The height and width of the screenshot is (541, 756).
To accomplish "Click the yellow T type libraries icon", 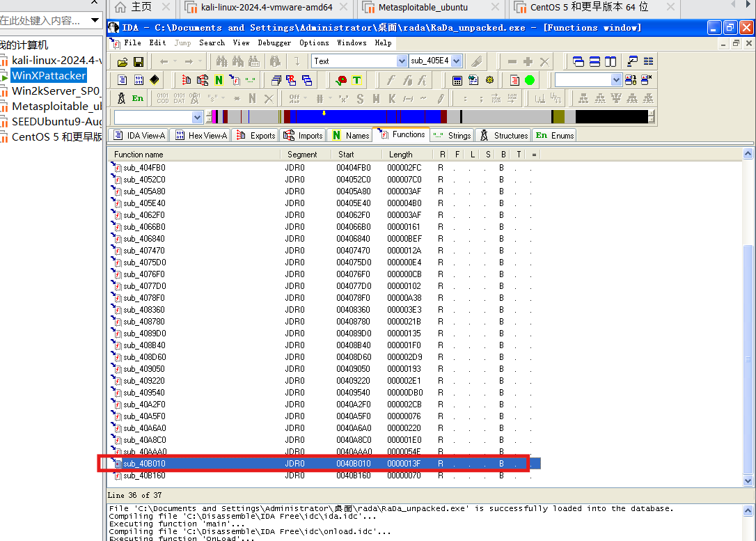I will click(357, 80).
